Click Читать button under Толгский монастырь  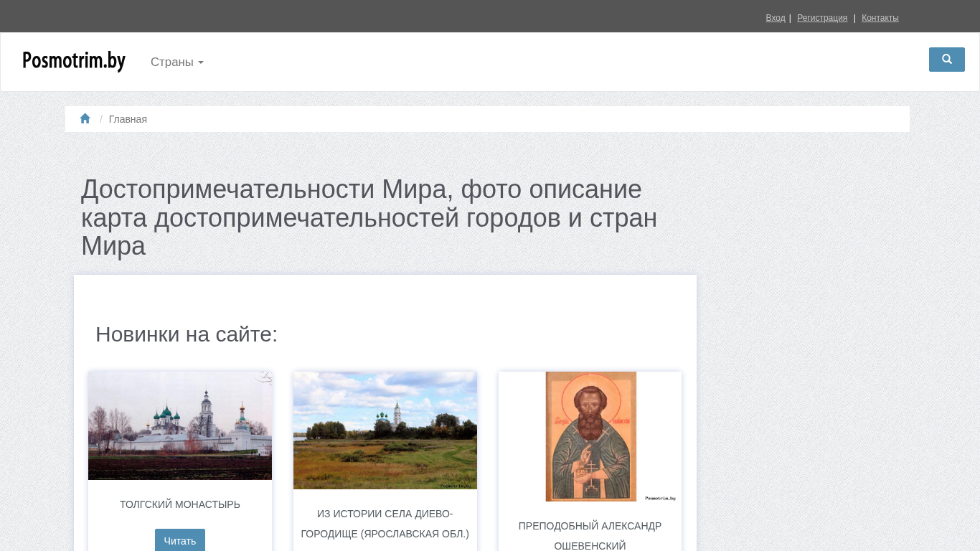click(180, 540)
